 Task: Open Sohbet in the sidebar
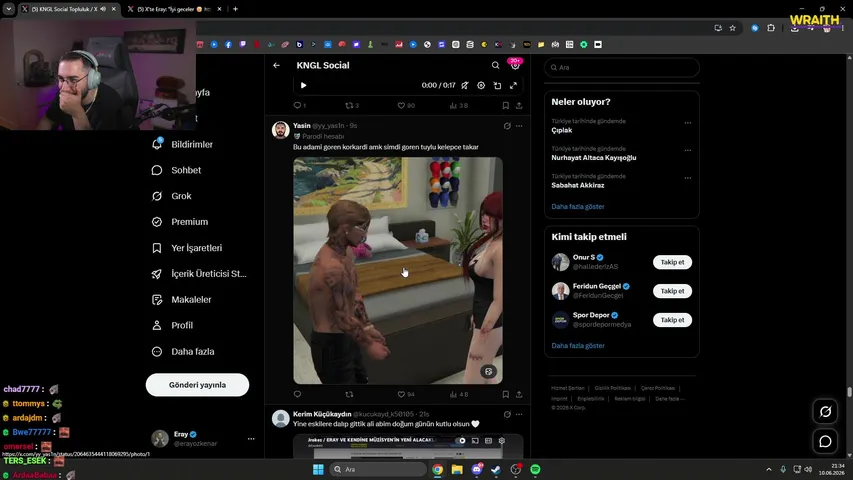point(176,170)
